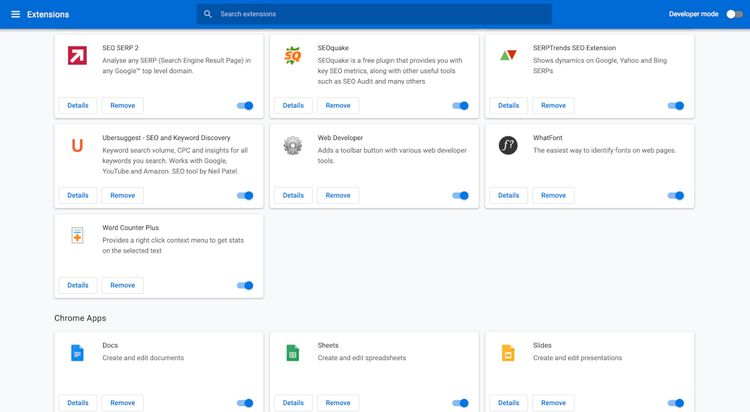Click the Google Slides app icon
The width and height of the screenshot is (750, 412).
coord(508,353)
